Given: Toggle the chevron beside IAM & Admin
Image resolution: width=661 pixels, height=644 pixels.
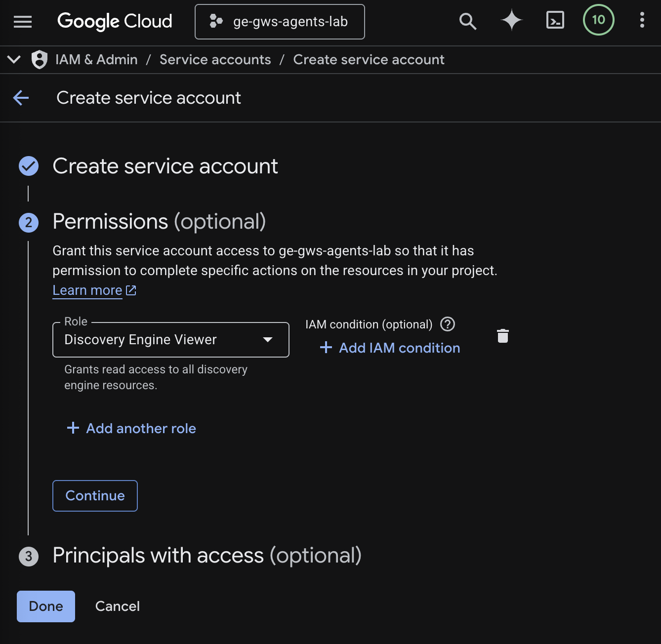Looking at the screenshot, I should click(14, 60).
